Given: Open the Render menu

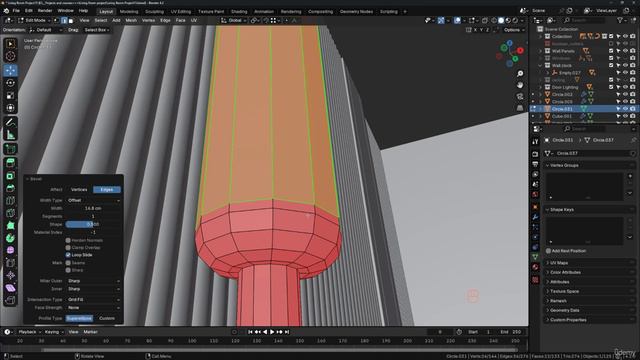Looking at the screenshot, I should pos(45,11).
